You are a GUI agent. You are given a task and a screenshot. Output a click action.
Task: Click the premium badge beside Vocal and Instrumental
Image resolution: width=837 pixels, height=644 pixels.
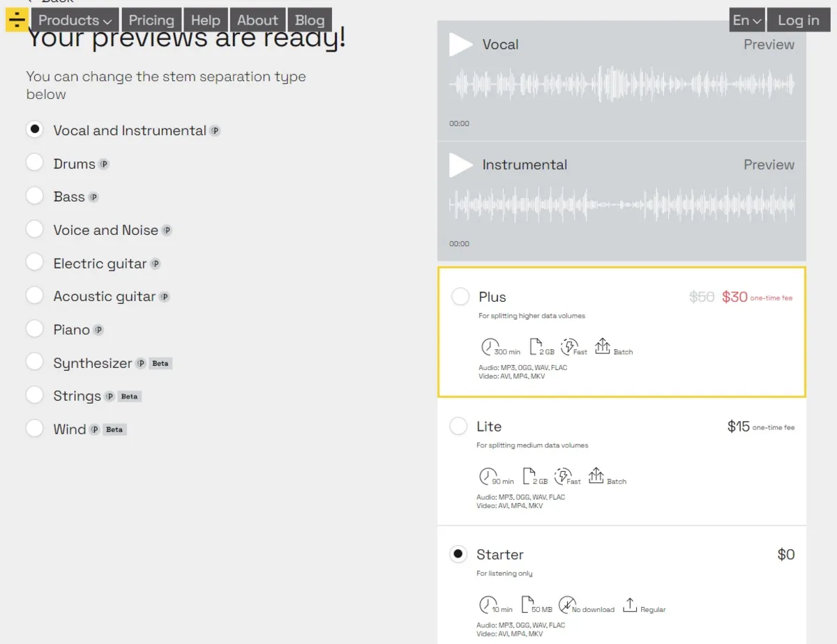[216, 130]
